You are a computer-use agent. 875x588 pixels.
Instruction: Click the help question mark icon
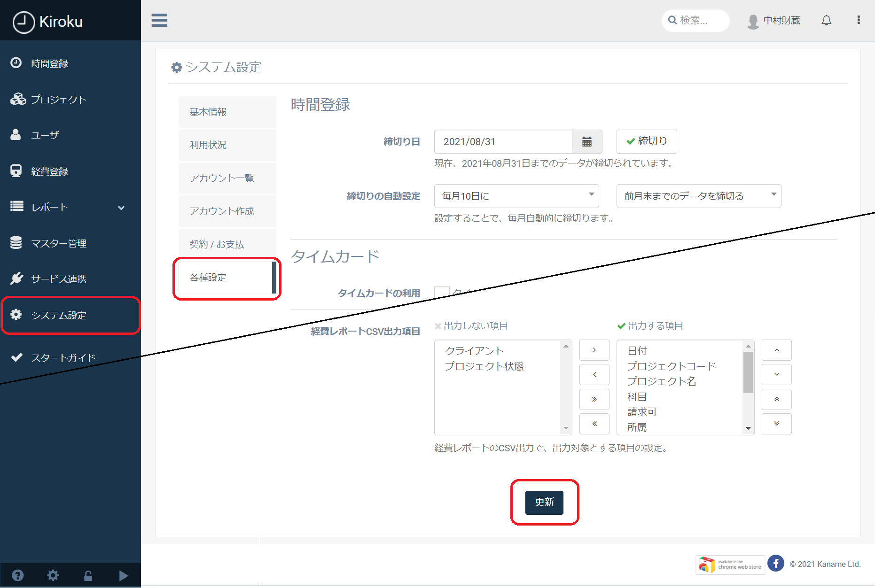(x=18, y=575)
